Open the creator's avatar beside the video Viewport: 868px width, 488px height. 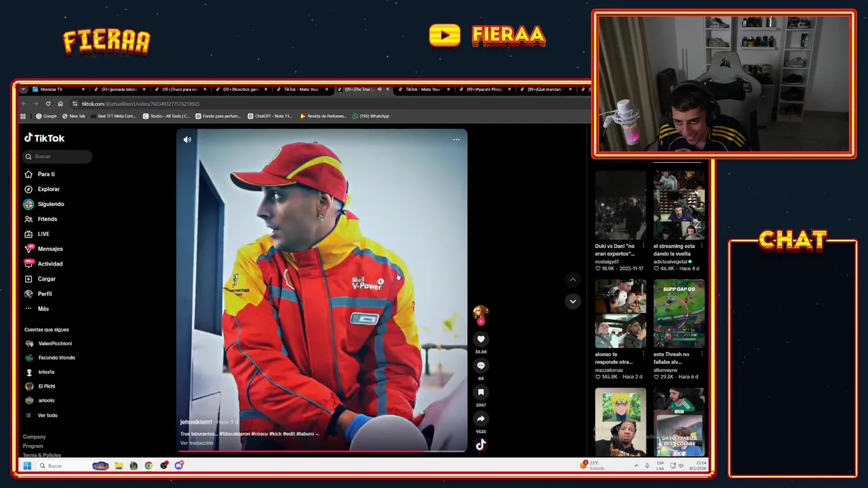click(481, 312)
